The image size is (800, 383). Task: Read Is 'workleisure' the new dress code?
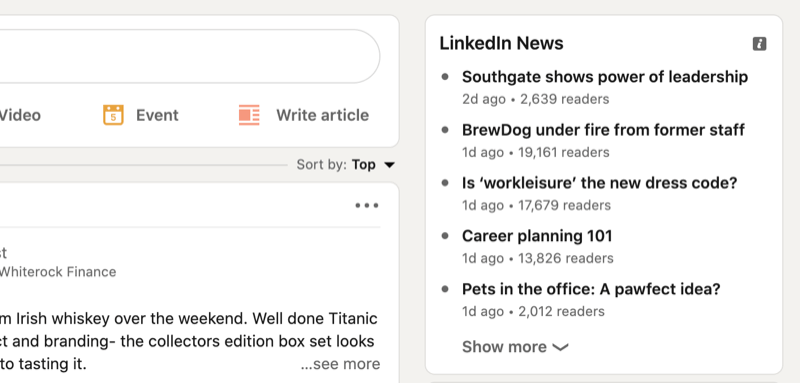599,183
